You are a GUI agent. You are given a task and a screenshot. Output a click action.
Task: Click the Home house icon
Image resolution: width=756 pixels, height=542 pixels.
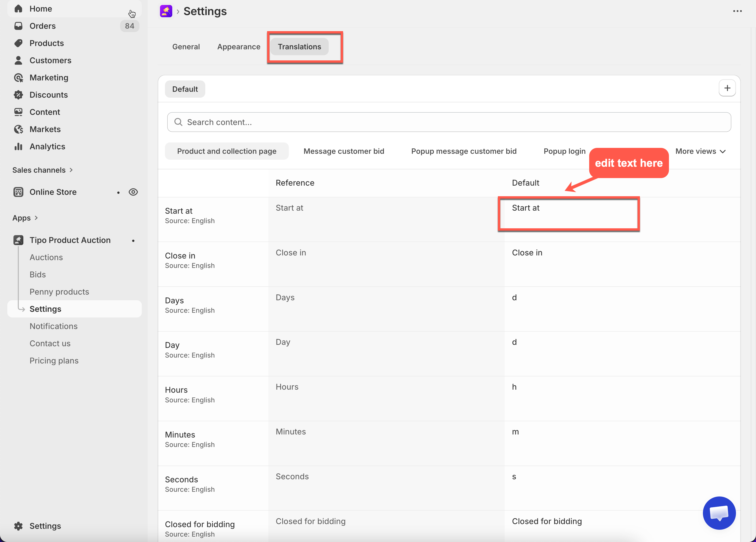[18, 9]
